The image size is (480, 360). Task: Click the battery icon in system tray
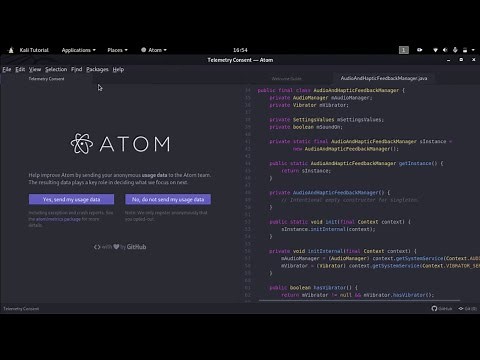(465, 50)
